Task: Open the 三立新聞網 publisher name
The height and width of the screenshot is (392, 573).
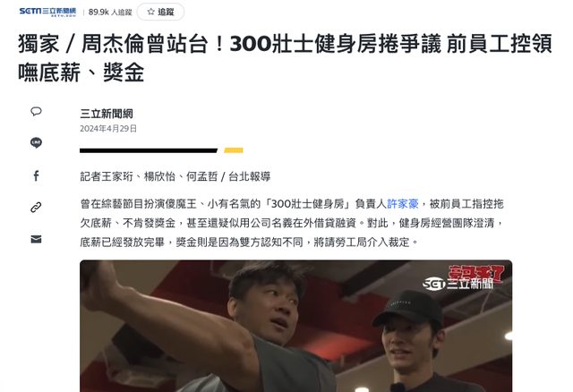Action: point(107,114)
